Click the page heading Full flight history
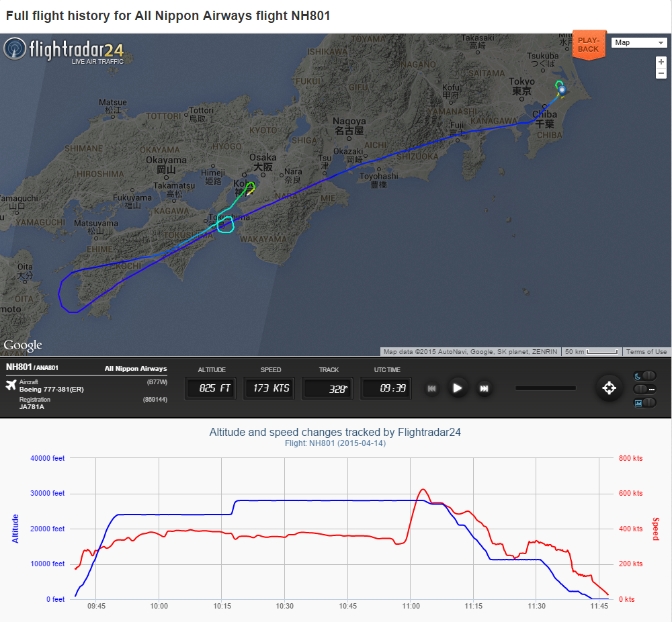 pos(168,16)
